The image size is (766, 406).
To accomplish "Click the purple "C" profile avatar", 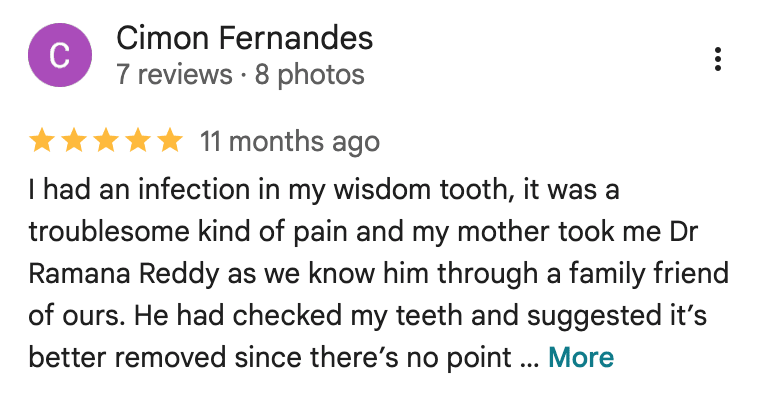I will point(60,56).
